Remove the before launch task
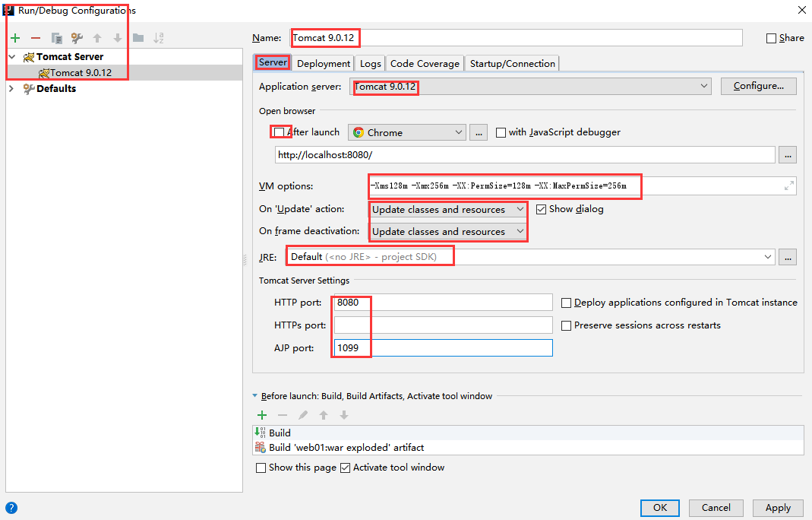The image size is (812, 520). pos(283,415)
